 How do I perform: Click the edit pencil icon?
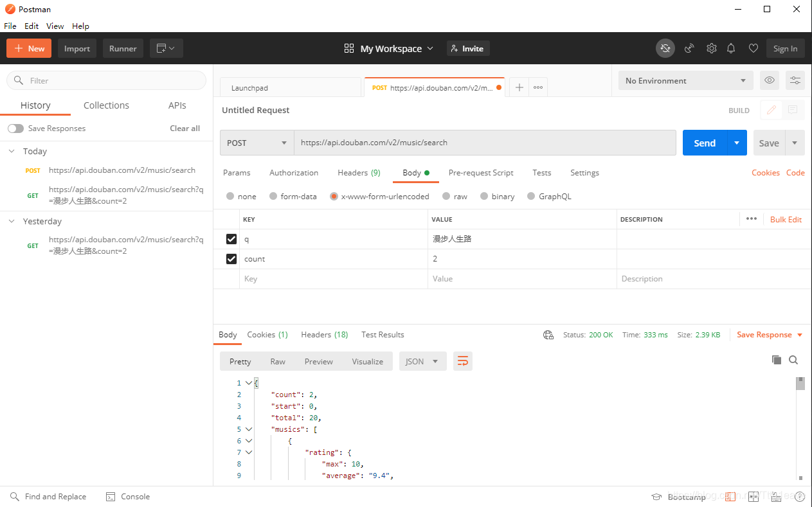tap(771, 110)
